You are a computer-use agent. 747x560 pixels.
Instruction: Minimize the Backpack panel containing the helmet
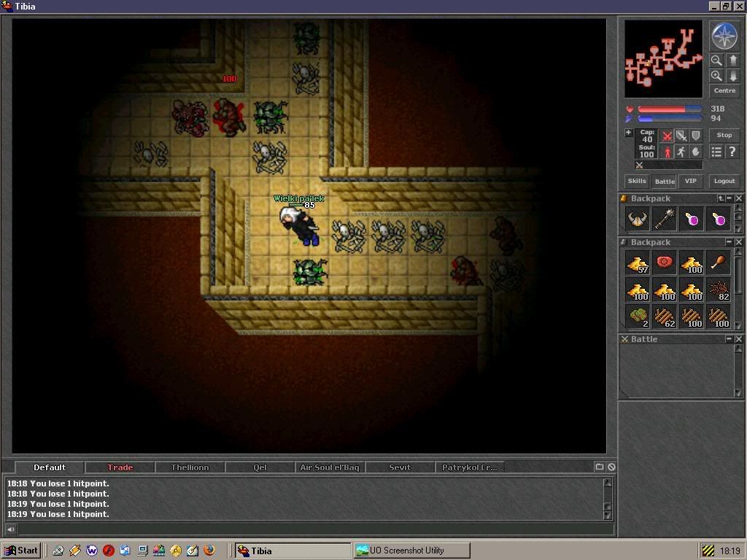(729, 198)
